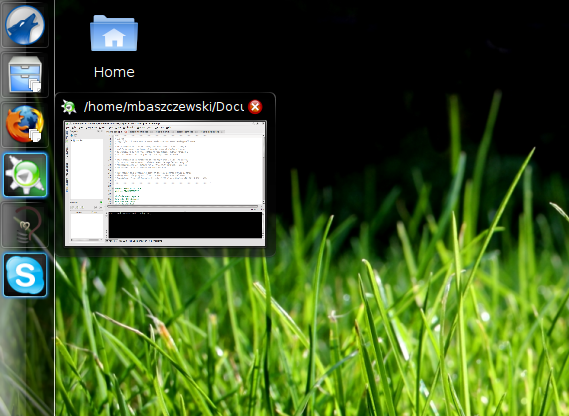Activate the KDevelop gear icon in the dock
Viewport: 569px width, 416px height.
click(x=25, y=175)
